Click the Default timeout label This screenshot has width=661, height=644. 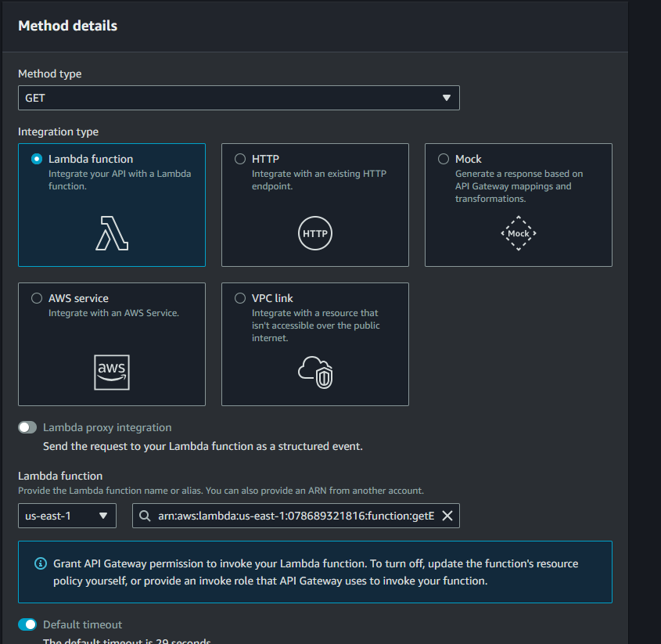coord(82,624)
